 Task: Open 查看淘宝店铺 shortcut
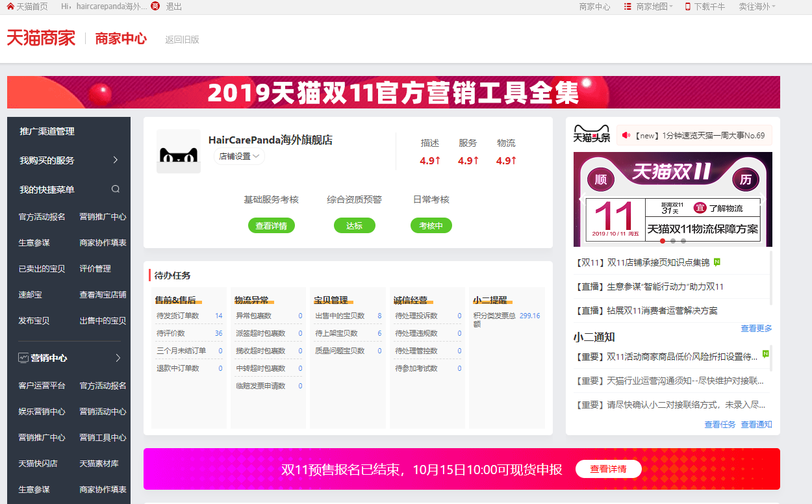tap(103, 294)
